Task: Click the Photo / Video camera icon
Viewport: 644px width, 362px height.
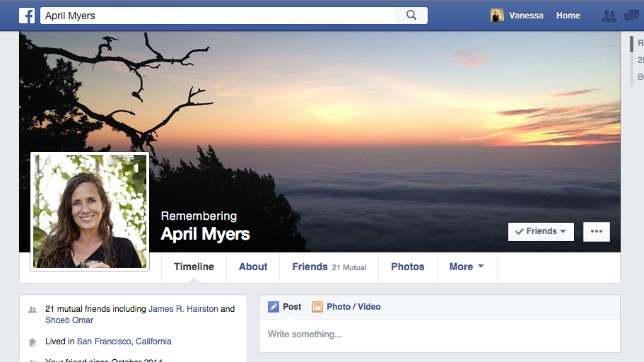Action: click(x=317, y=307)
